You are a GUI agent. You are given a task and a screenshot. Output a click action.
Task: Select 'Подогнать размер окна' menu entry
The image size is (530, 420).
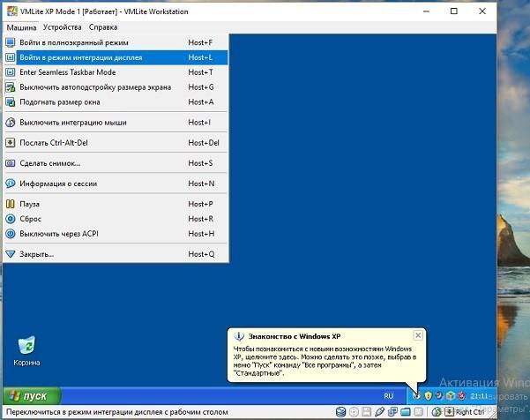click(116, 102)
